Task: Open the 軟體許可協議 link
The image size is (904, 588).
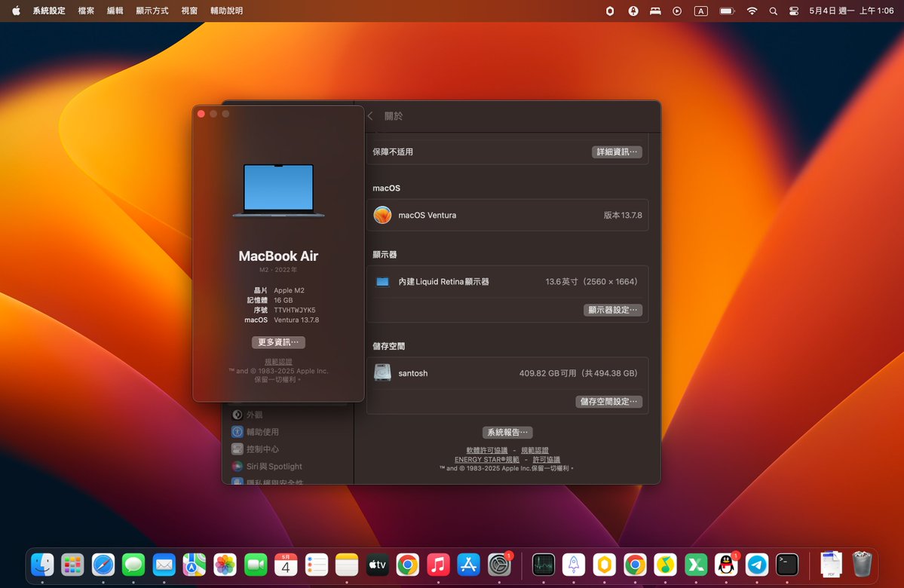Action: click(486, 450)
